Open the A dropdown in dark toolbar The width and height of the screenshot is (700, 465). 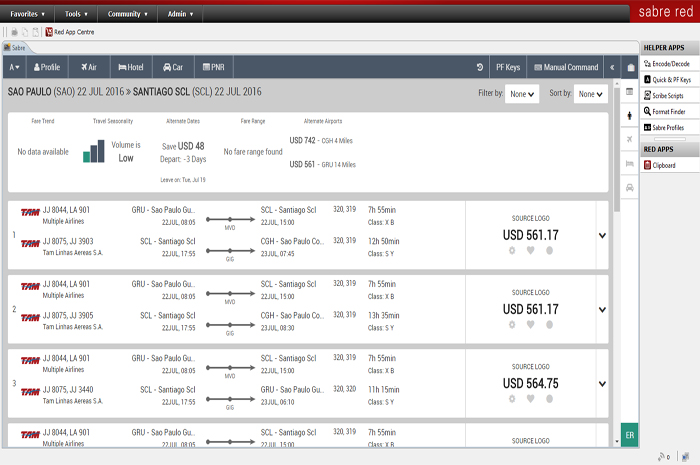[14, 67]
